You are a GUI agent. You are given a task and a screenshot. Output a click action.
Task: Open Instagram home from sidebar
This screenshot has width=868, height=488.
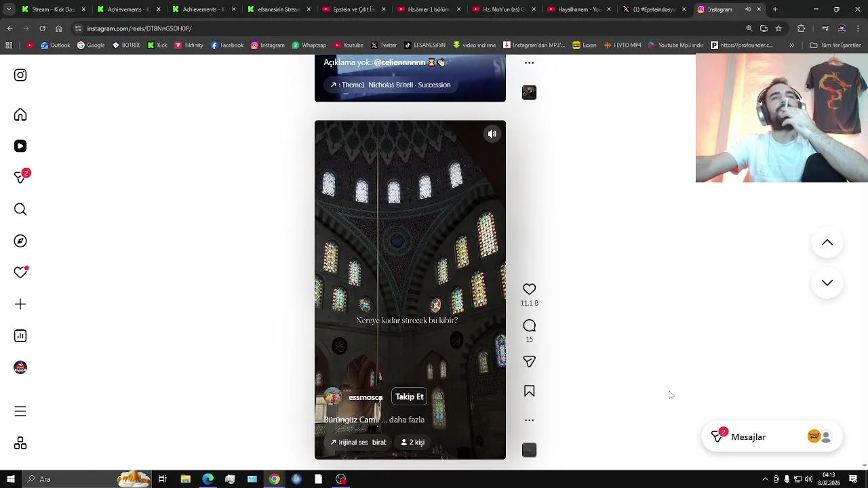pyautogui.click(x=20, y=115)
